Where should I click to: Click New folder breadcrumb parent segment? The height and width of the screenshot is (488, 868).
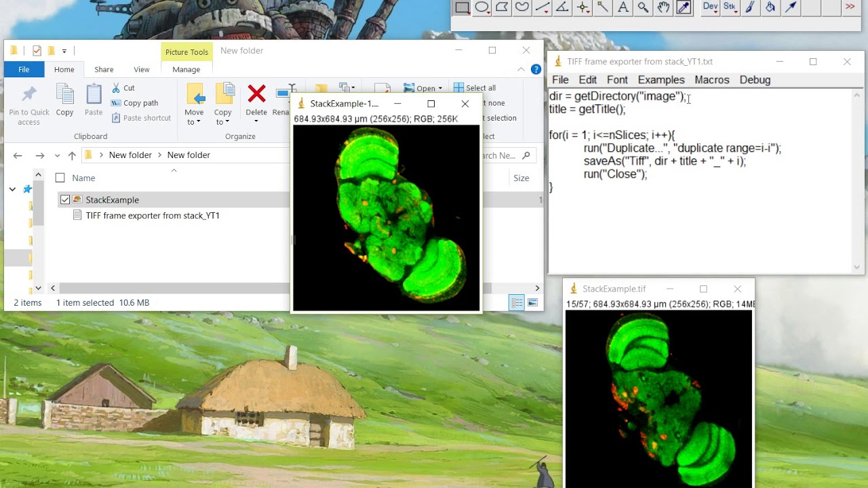[130, 155]
